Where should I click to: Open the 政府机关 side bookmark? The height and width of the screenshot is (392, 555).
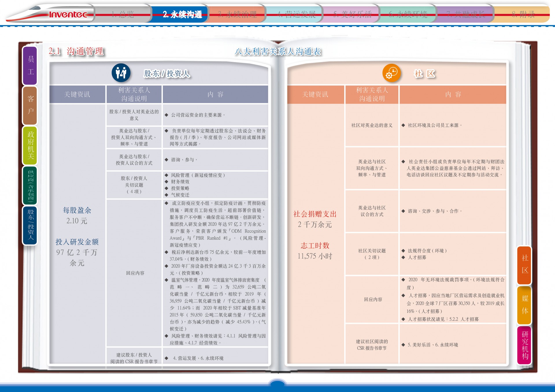(30, 145)
